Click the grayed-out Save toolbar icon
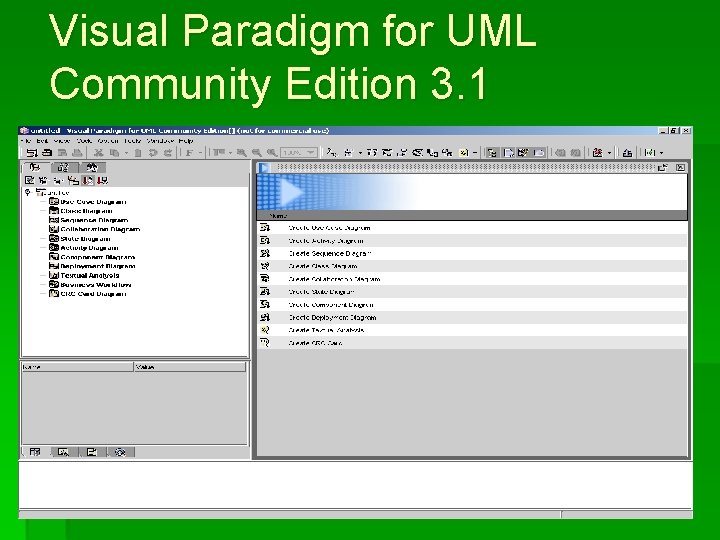 (62, 153)
